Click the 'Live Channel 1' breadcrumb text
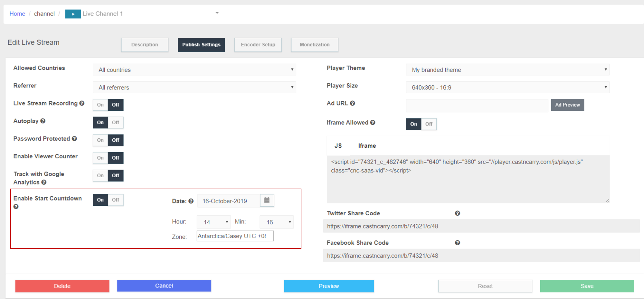The width and height of the screenshot is (644, 299). [103, 14]
